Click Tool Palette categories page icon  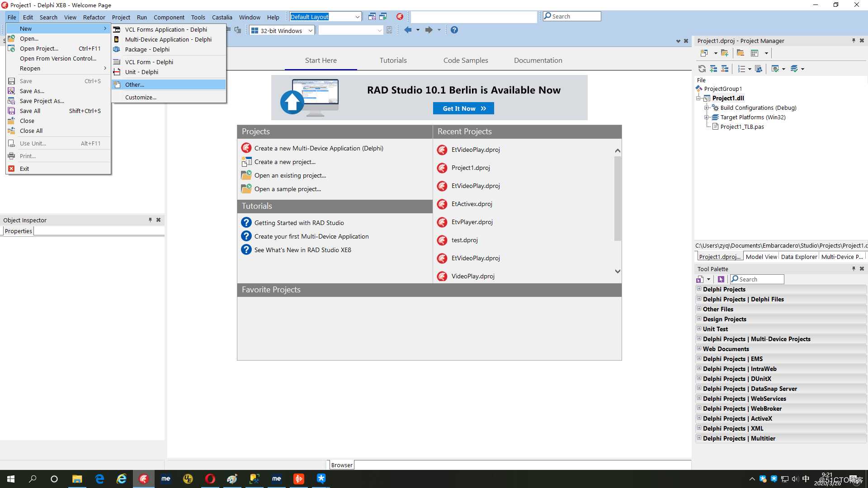pos(700,279)
